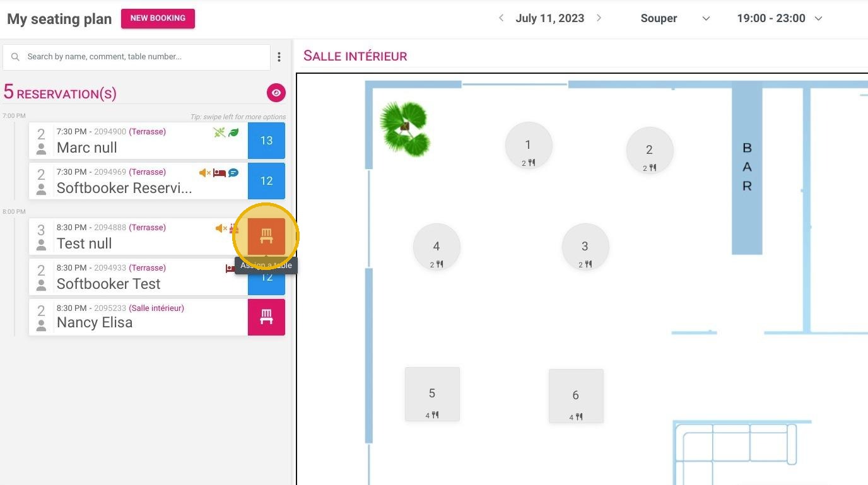
Task: Click the green leaf icon on Marc null
Action: pyautogui.click(x=233, y=132)
